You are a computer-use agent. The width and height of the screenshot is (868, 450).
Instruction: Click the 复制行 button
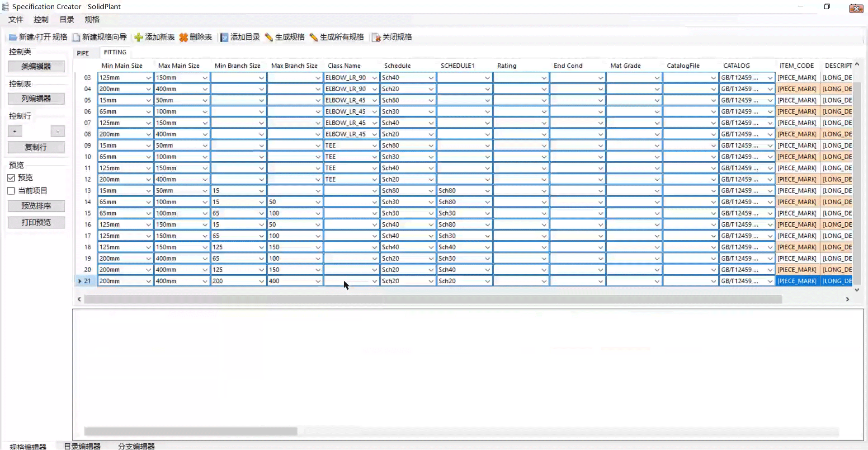tap(36, 147)
